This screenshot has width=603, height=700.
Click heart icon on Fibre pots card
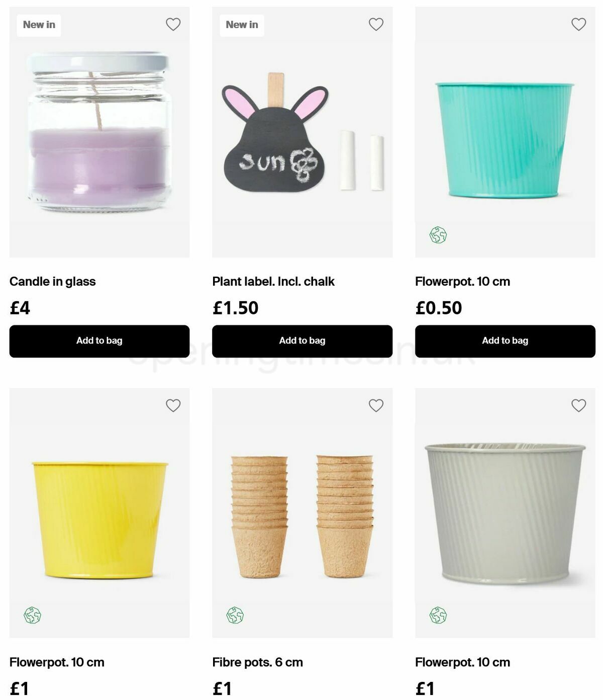tap(376, 405)
